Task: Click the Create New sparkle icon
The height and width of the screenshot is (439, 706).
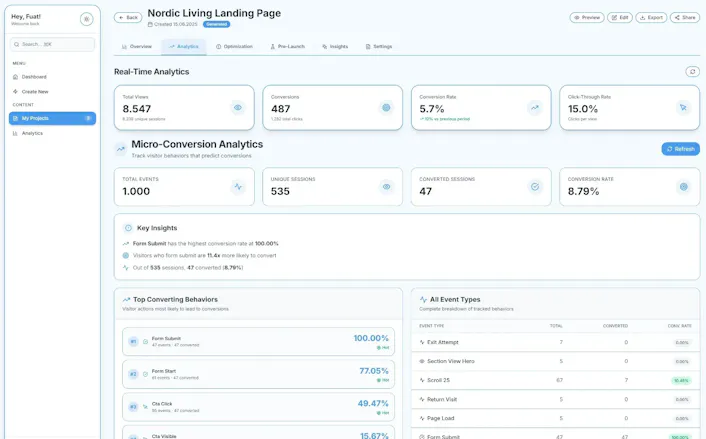Action: [x=15, y=91]
